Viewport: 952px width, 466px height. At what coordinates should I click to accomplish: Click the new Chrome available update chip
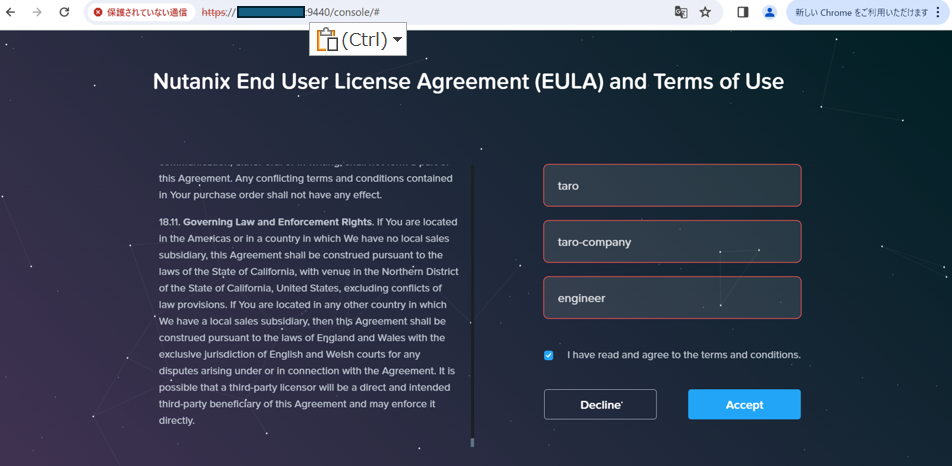pos(862,12)
